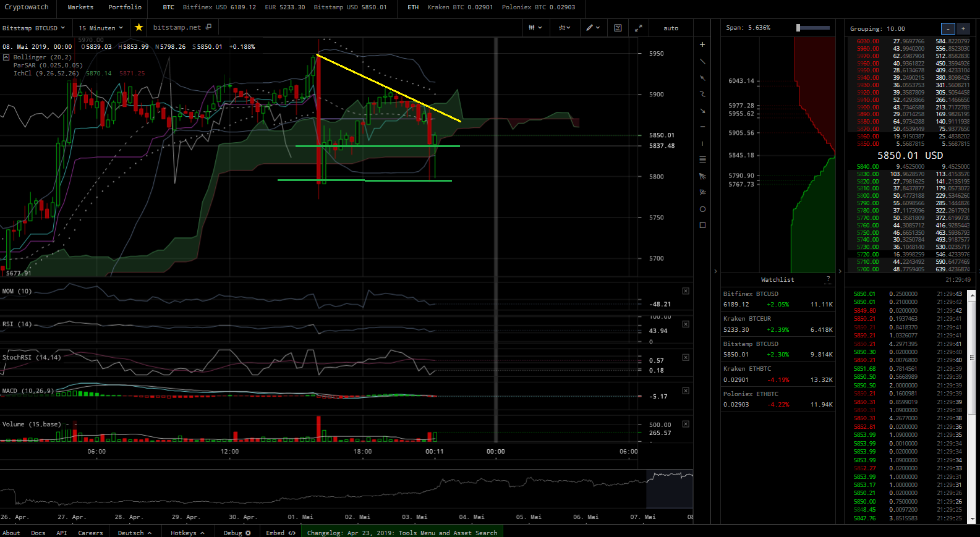Open Watchlist help question mark
This screenshot has height=537, width=980.
[829, 279]
